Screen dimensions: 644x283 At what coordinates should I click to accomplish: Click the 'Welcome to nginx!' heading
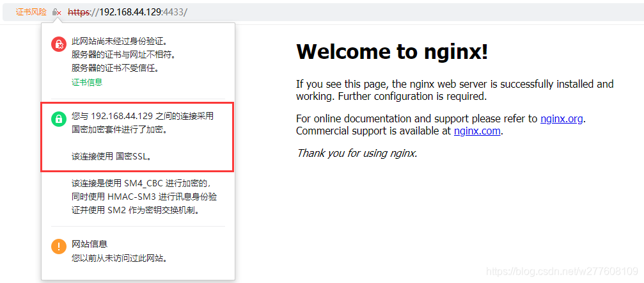tap(392, 52)
